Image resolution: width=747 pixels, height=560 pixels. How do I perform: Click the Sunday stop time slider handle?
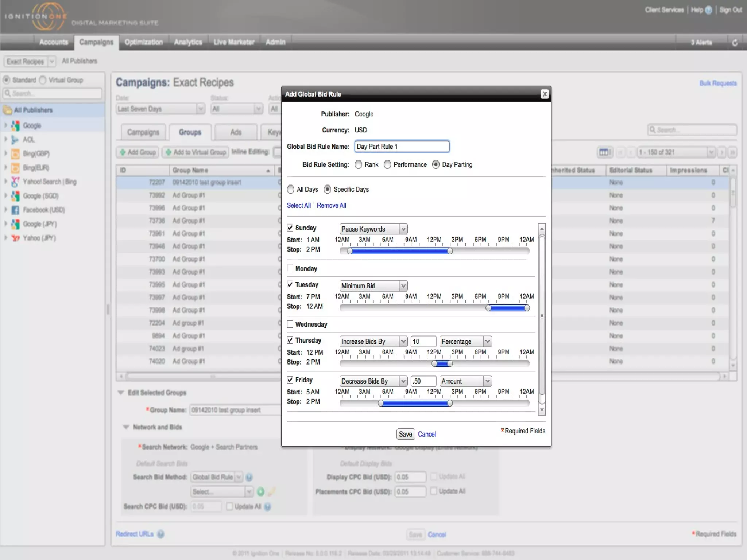(450, 251)
